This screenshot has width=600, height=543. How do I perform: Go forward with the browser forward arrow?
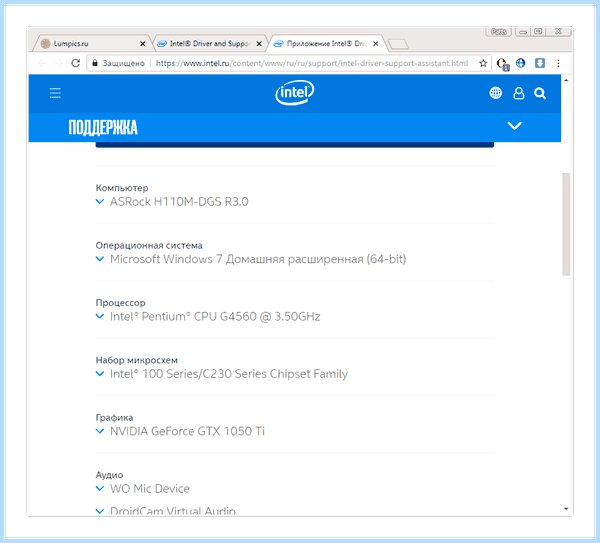click(x=59, y=63)
